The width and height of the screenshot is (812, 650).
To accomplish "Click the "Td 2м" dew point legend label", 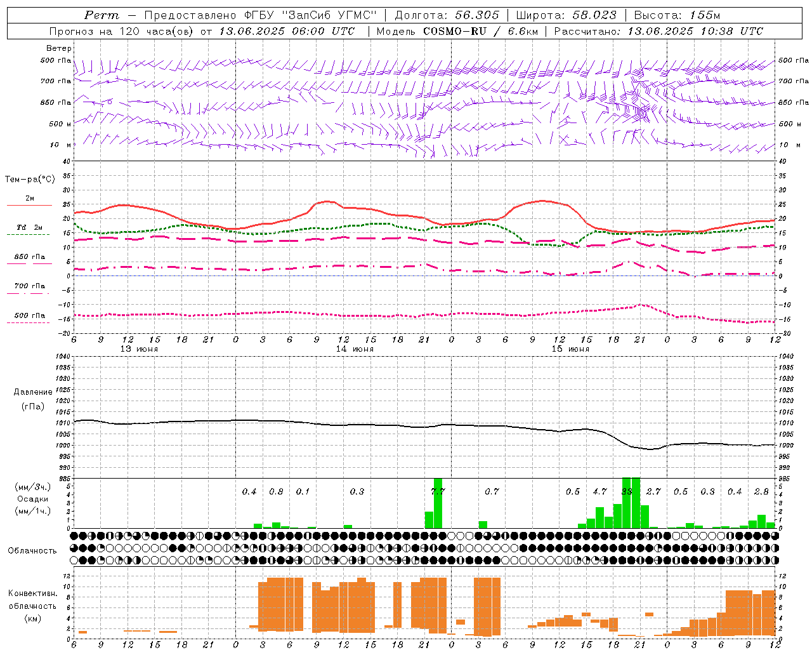I will (x=30, y=227).
